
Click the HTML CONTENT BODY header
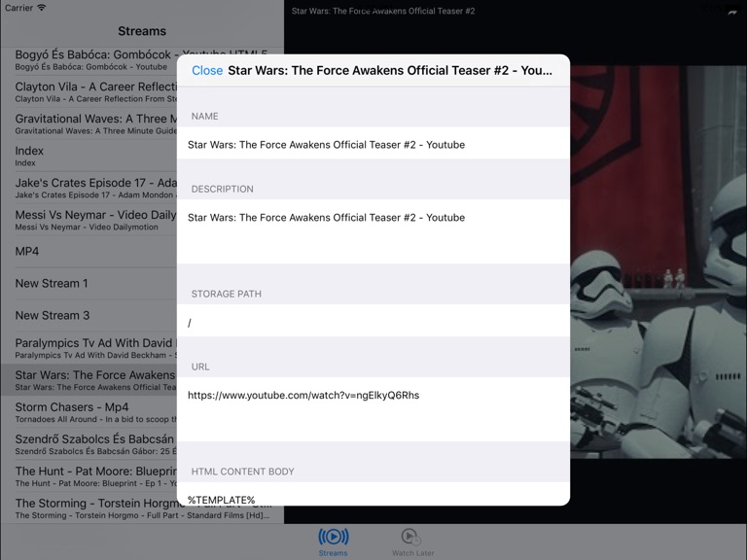(x=242, y=472)
